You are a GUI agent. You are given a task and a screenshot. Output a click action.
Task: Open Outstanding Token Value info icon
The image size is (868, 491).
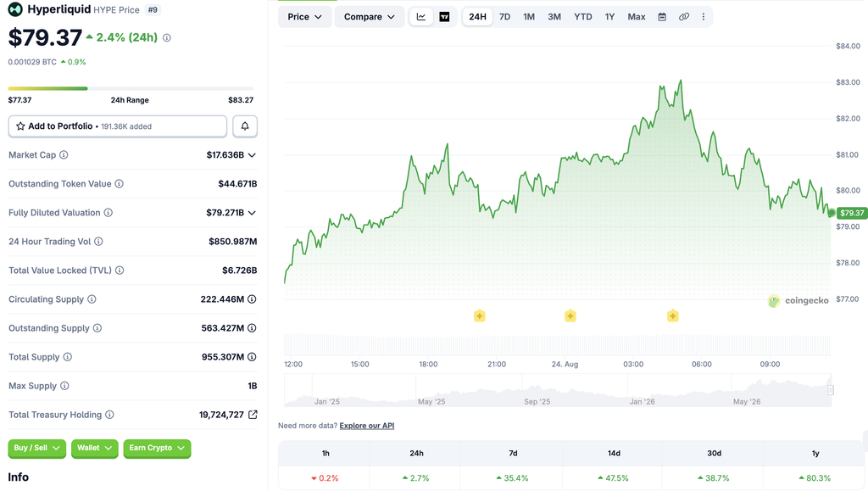[x=119, y=184]
